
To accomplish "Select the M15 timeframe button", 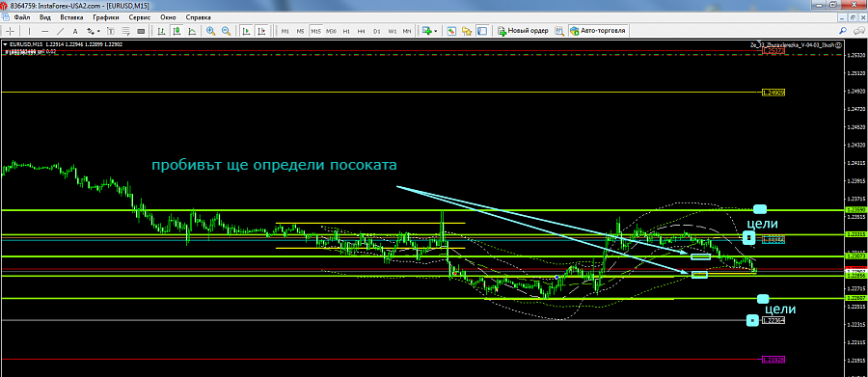I will [x=315, y=32].
